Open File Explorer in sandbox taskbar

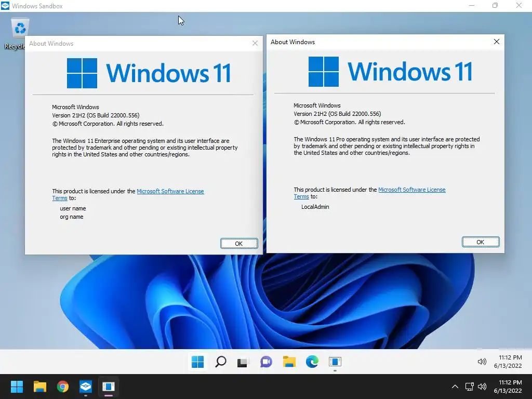coord(289,362)
